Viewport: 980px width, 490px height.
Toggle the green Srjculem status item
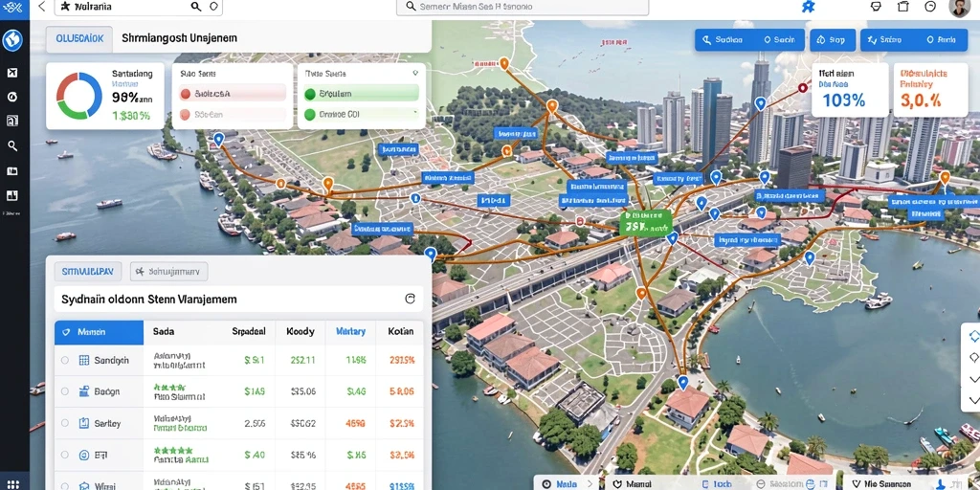[x=361, y=94]
